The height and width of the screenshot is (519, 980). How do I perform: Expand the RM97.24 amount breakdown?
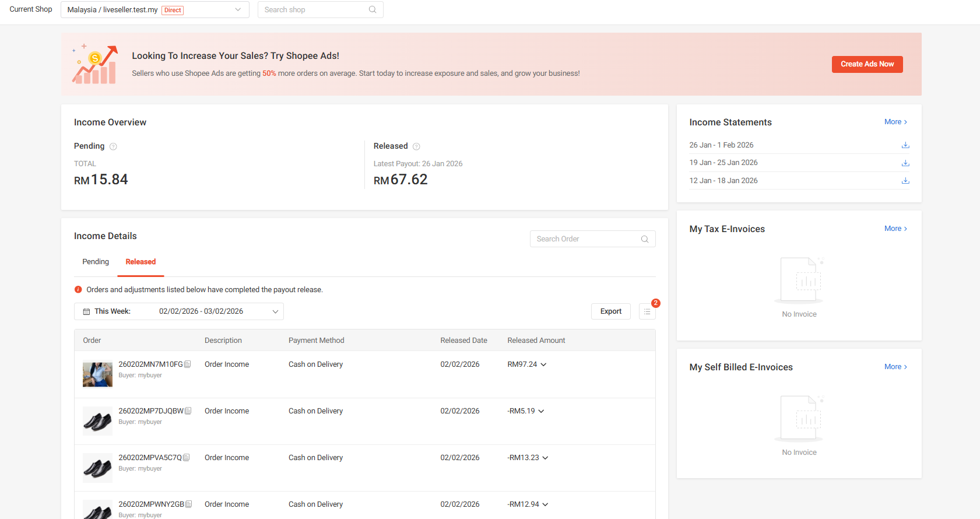(x=543, y=364)
